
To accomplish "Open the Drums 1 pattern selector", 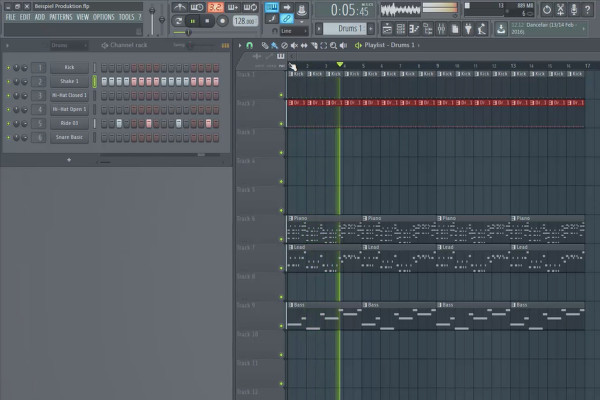I will point(345,29).
